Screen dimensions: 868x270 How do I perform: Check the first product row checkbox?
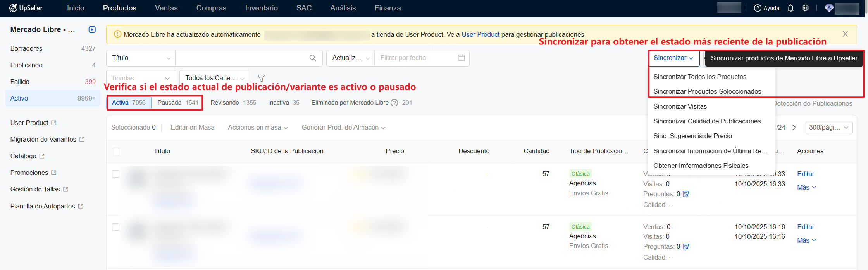(x=115, y=174)
